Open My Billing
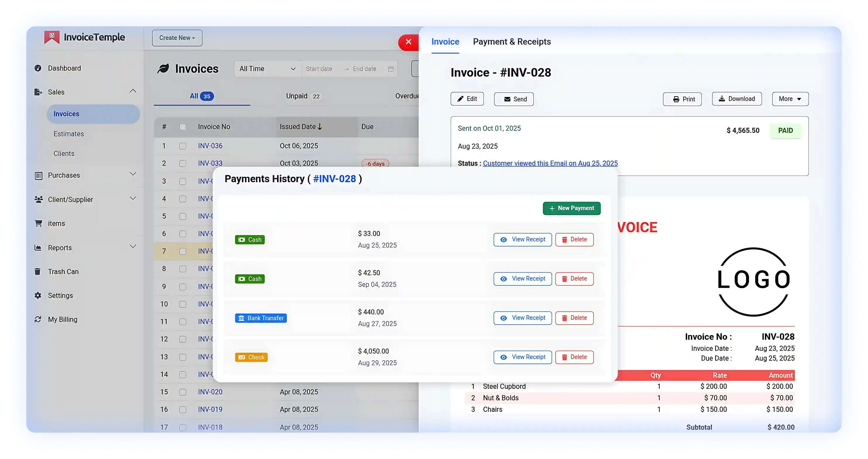The width and height of the screenshot is (868, 459). [62, 319]
